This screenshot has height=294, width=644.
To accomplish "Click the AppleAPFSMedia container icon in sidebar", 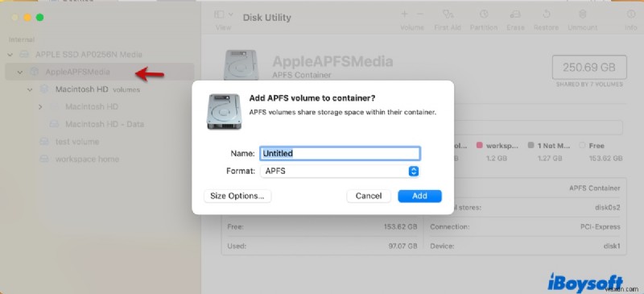I will (34, 72).
